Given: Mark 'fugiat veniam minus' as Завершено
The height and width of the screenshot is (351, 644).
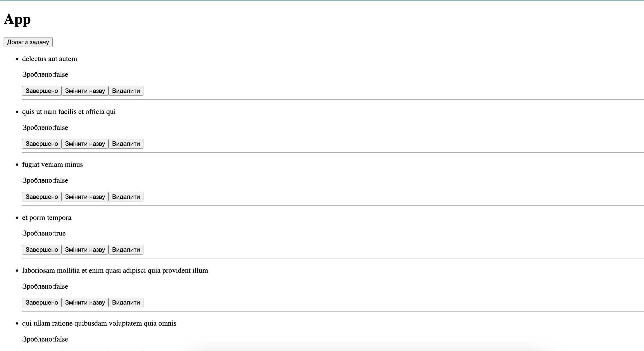Looking at the screenshot, I should pos(42,197).
